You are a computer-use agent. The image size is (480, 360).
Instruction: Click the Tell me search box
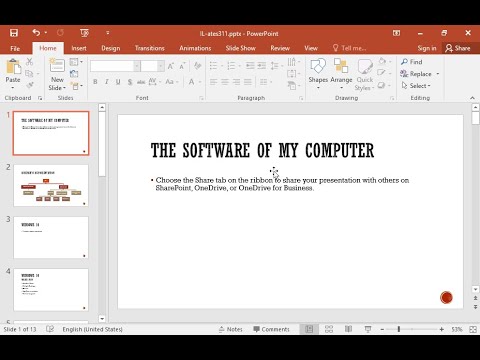pyautogui.click(x=350, y=48)
